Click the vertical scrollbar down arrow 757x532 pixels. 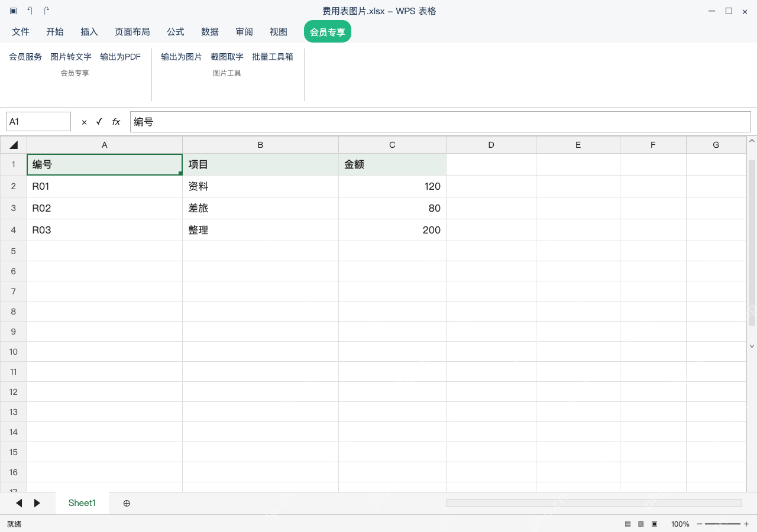click(x=752, y=346)
